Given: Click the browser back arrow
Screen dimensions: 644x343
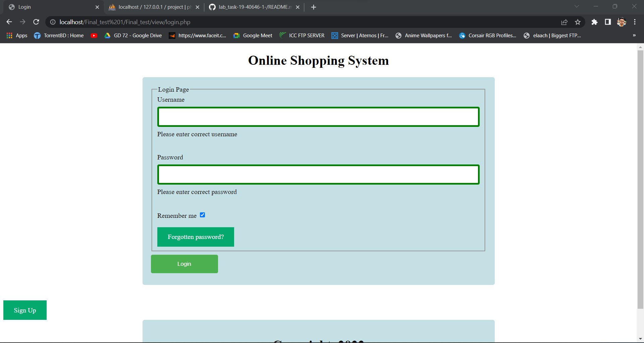Looking at the screenshot, I should [9, 22].
